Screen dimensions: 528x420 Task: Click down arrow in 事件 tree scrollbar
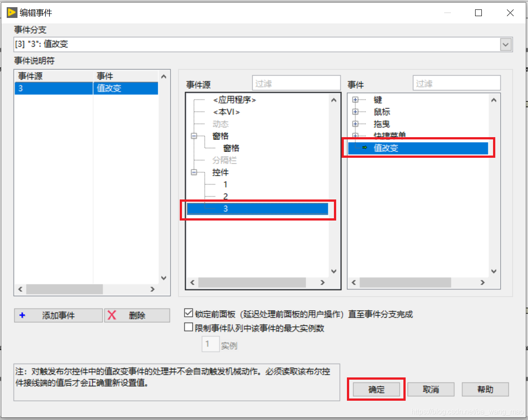(x=493, y=271)
